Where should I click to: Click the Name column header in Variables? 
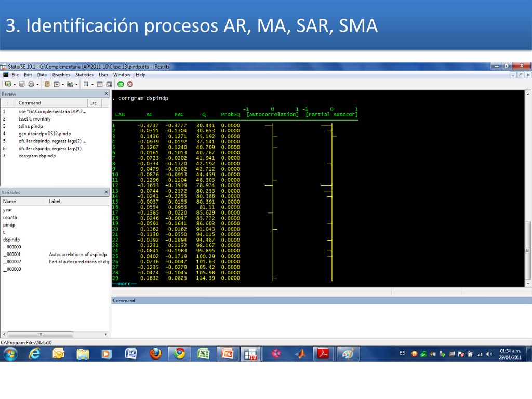click(x=23, y=201)
